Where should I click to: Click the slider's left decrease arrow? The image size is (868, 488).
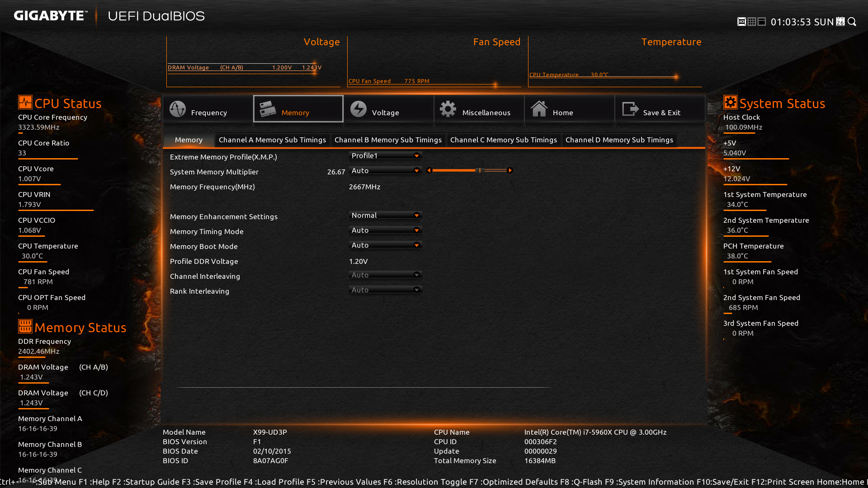tap(429, 170)
